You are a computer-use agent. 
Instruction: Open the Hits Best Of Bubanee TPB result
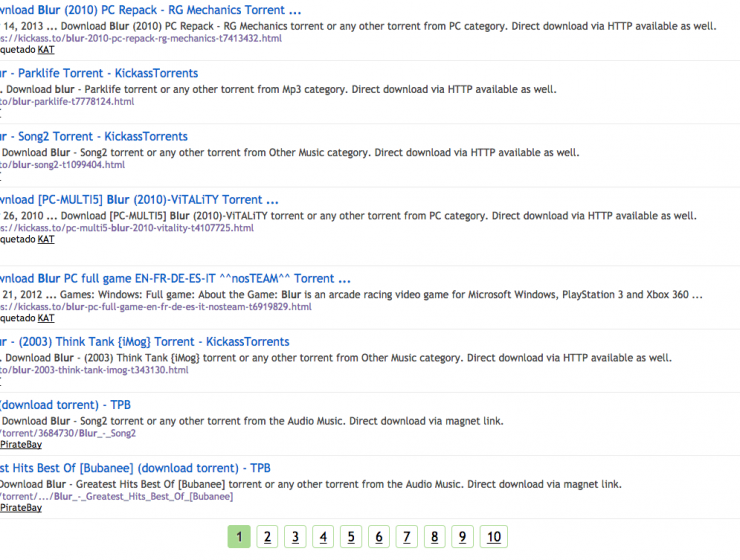(x=135, y=467)
